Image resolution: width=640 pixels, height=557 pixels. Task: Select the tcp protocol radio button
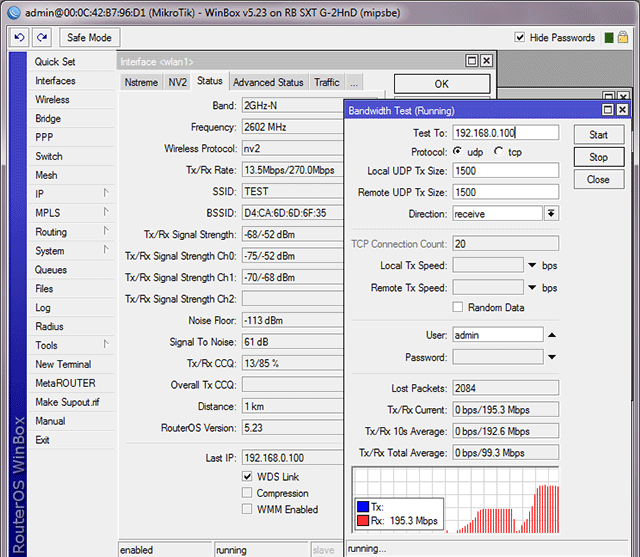coord(498,151)
